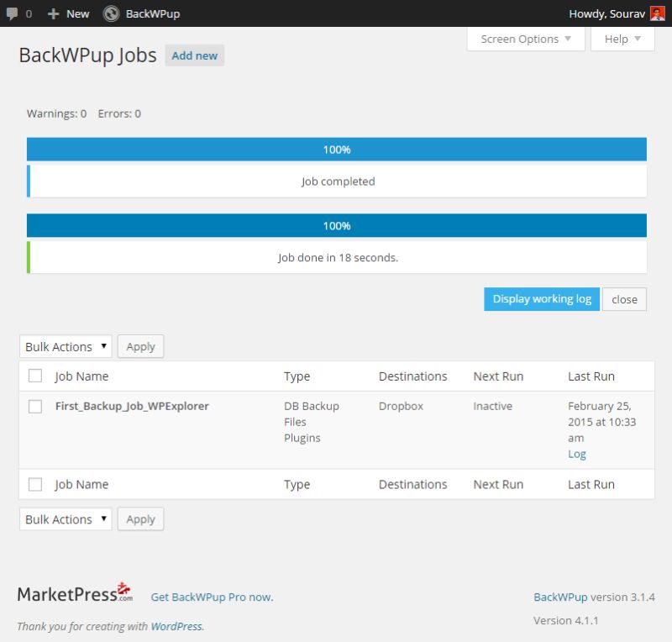Tick the select-all checkbox in table footer
Image resolution: width=672 pixels, height=642 pixels.
[x=35, y=485]
